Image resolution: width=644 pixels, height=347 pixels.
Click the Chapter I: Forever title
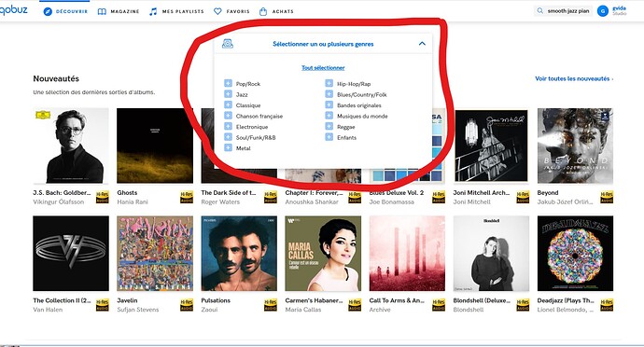click(314, 192)
